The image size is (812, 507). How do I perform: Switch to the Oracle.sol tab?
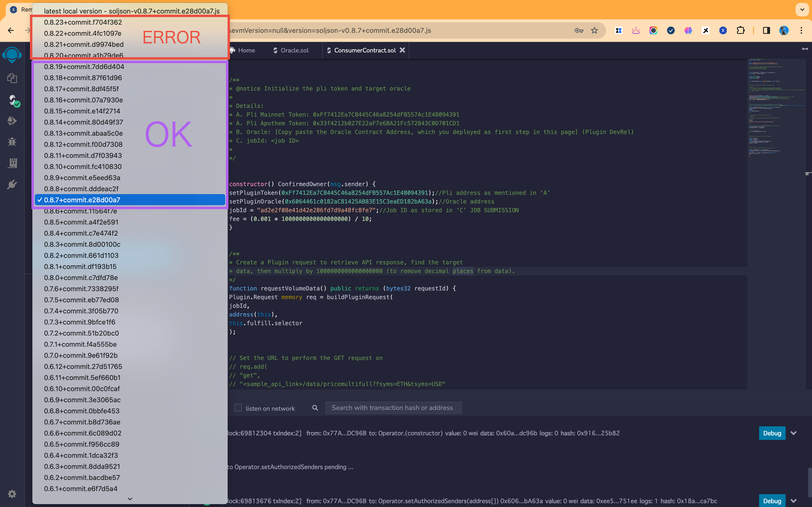[294, 50]
